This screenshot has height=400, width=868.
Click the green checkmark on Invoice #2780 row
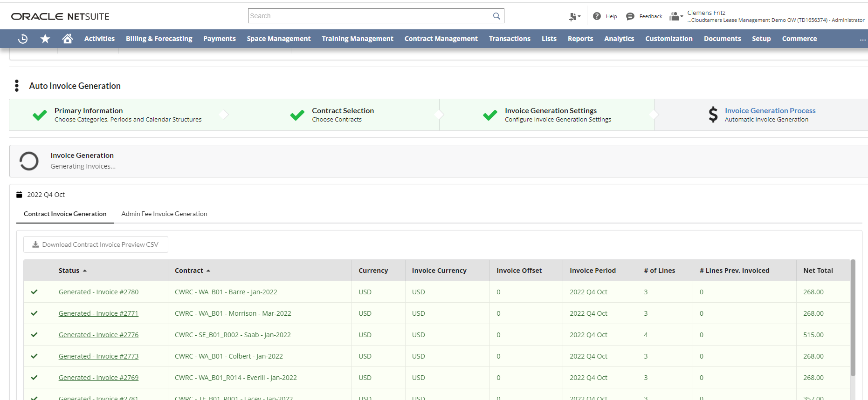pos(34,292)
